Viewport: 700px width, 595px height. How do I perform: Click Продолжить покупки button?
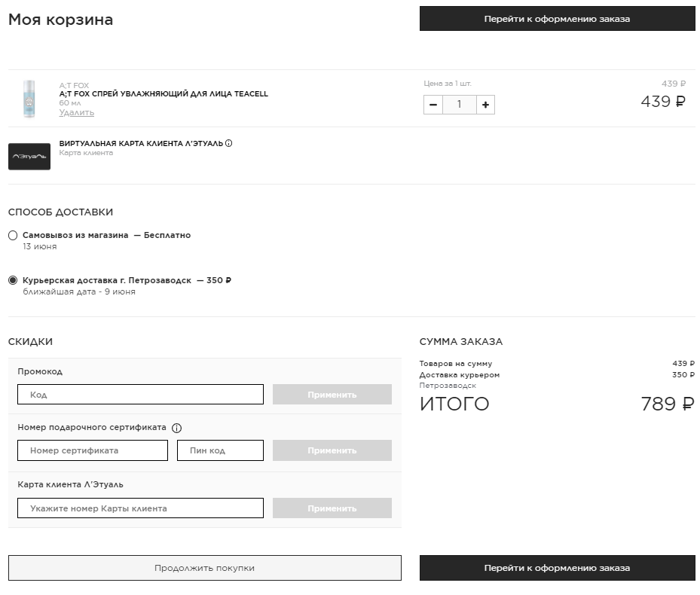point(204,568)
